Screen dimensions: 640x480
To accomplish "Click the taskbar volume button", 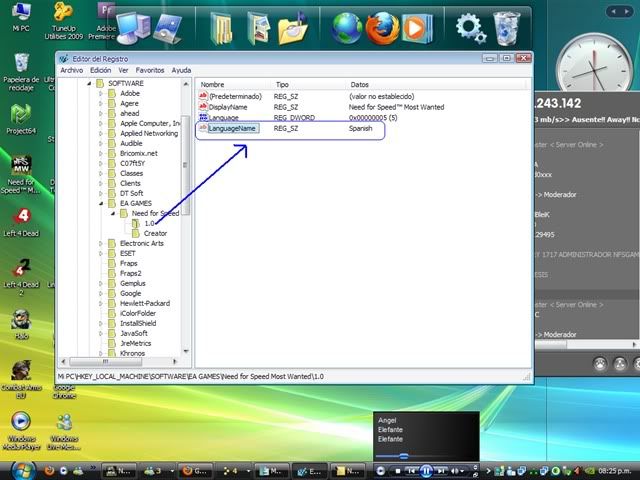I will tap(457, 471).
